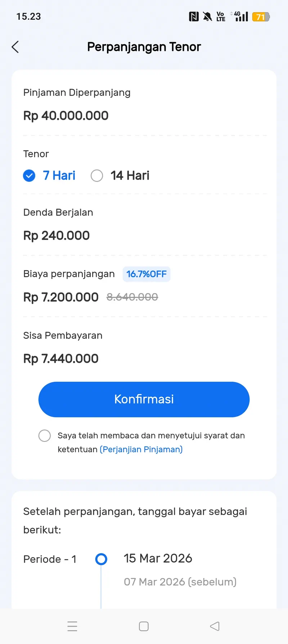The width and height of the screenshot is (288, 644).
Task: Tap the Rp 7.440.000 remaining payment amount
Action: pyautogui.click(x=61, y=359)
